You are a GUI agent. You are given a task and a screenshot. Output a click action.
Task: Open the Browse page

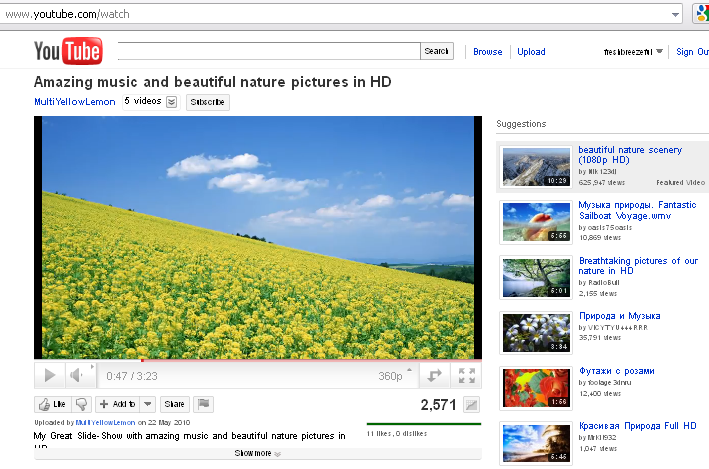tap(487, 52)
